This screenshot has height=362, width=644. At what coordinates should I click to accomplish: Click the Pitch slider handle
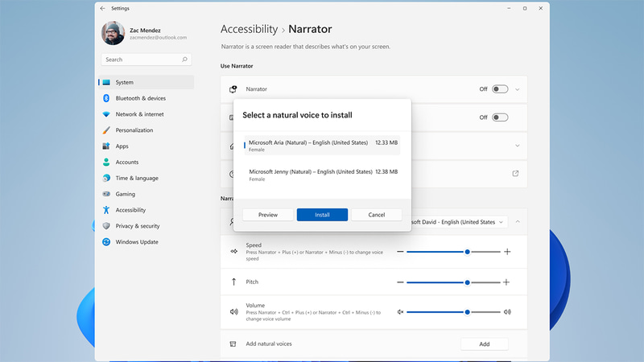pos(467,282)
